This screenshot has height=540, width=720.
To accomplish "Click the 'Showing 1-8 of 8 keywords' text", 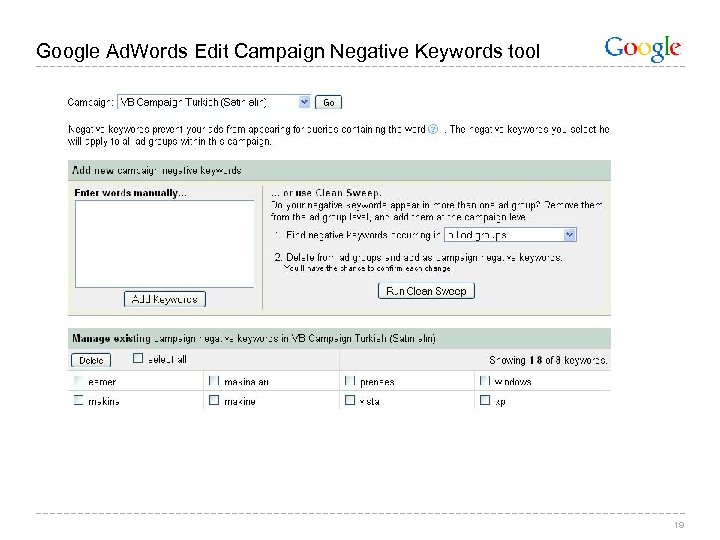I will click(548, 360).
